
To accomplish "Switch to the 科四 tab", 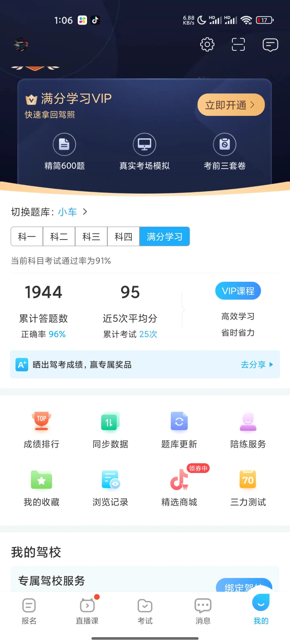I will [x=124, y=237].
